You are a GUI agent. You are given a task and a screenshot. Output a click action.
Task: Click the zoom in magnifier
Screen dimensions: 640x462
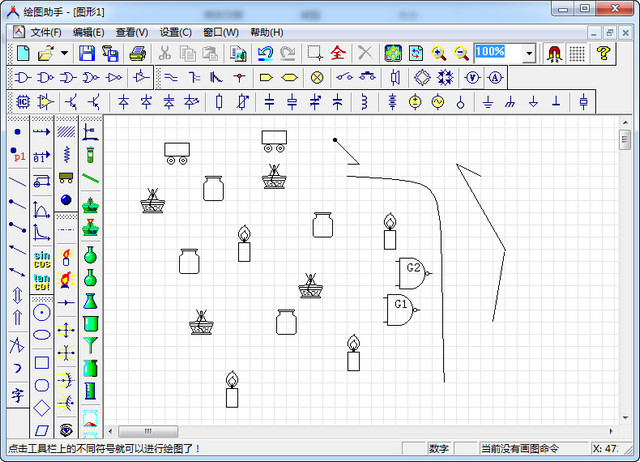pyautogui.click(x=439, y=53)
